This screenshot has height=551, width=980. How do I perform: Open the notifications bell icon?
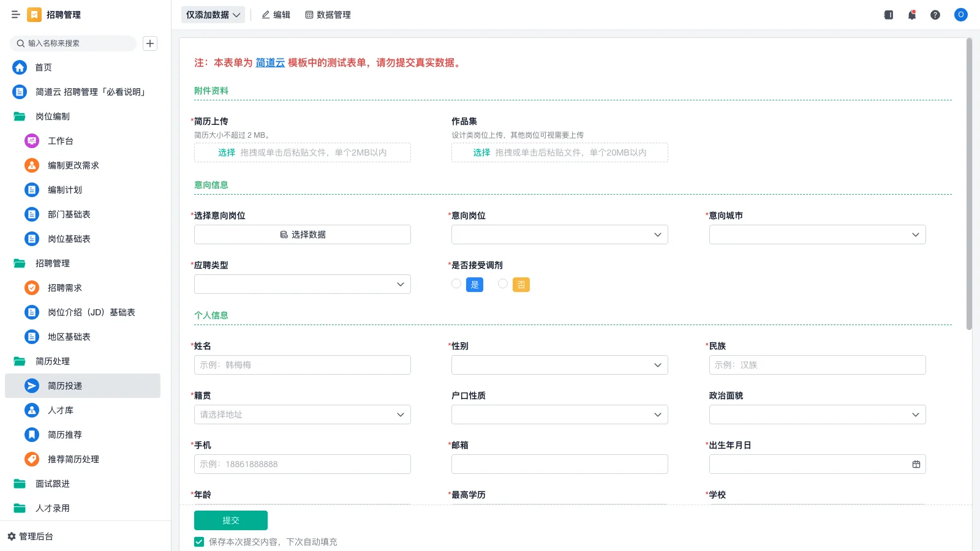pos(912,15)
